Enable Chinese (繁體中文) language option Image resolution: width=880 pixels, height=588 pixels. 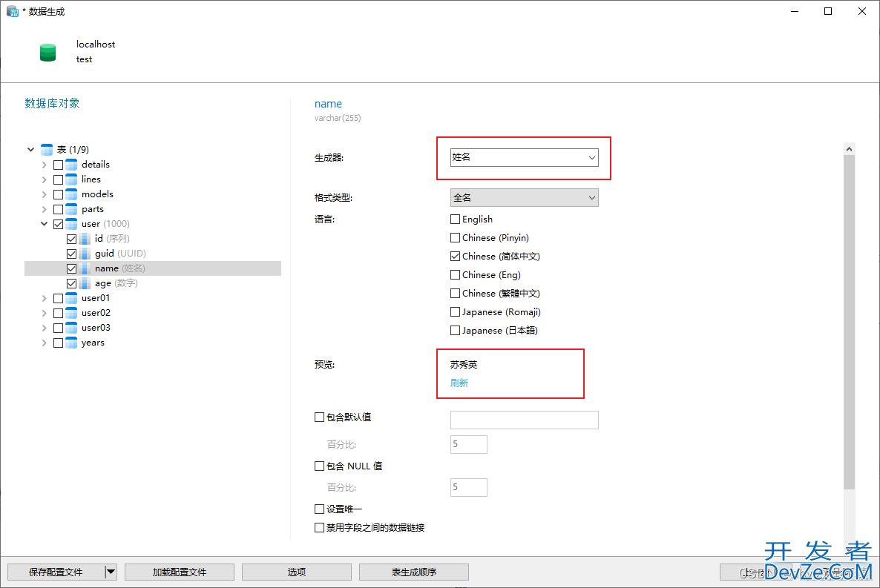click(455, 294)
